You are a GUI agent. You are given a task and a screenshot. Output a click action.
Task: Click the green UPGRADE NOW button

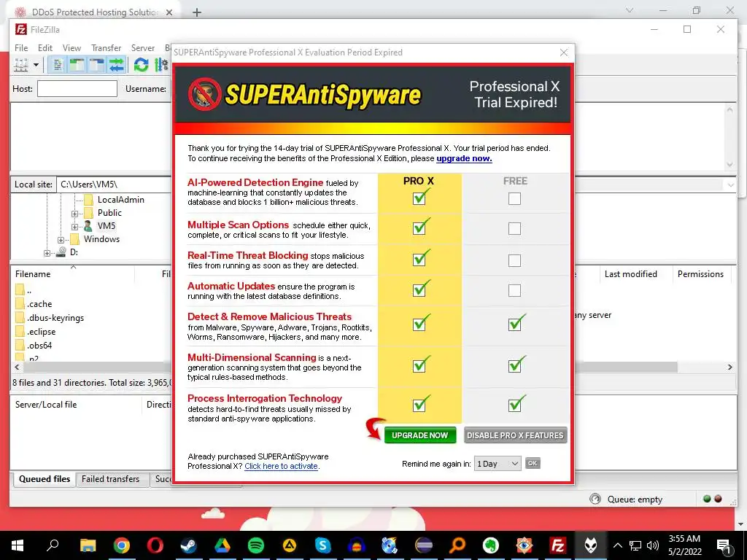tap(419, 435)
